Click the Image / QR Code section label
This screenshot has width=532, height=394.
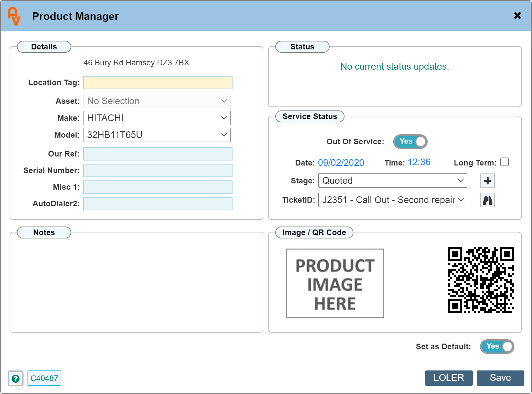[x=314, y=232]
